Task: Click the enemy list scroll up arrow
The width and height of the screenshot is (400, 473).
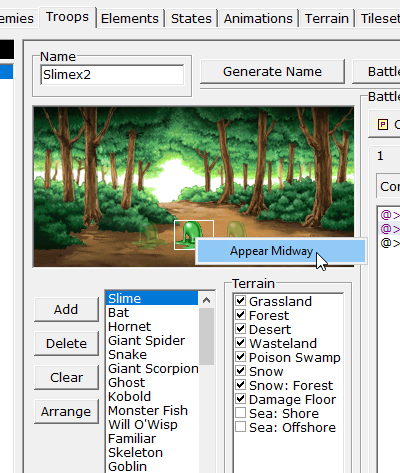Action: [206, 300]
